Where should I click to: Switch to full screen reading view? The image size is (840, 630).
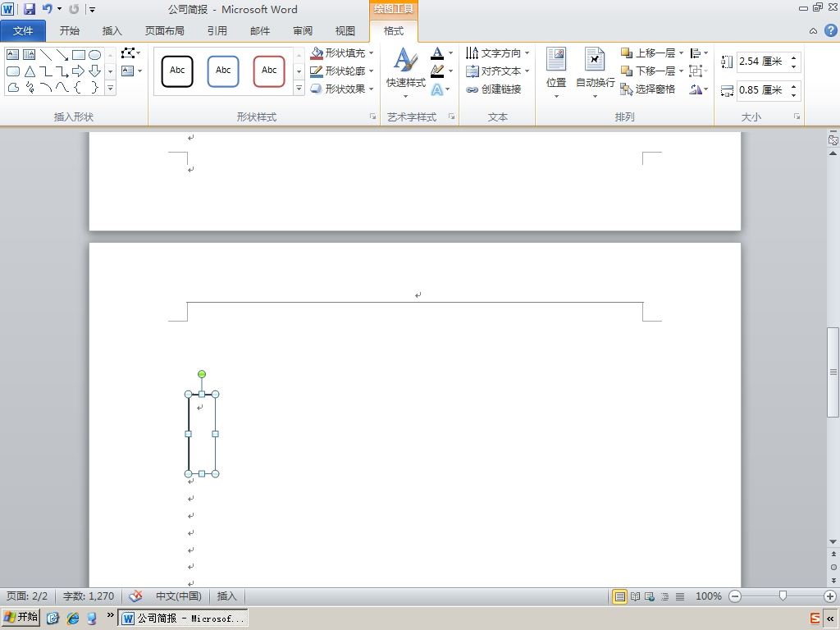(x=636, y=596)
